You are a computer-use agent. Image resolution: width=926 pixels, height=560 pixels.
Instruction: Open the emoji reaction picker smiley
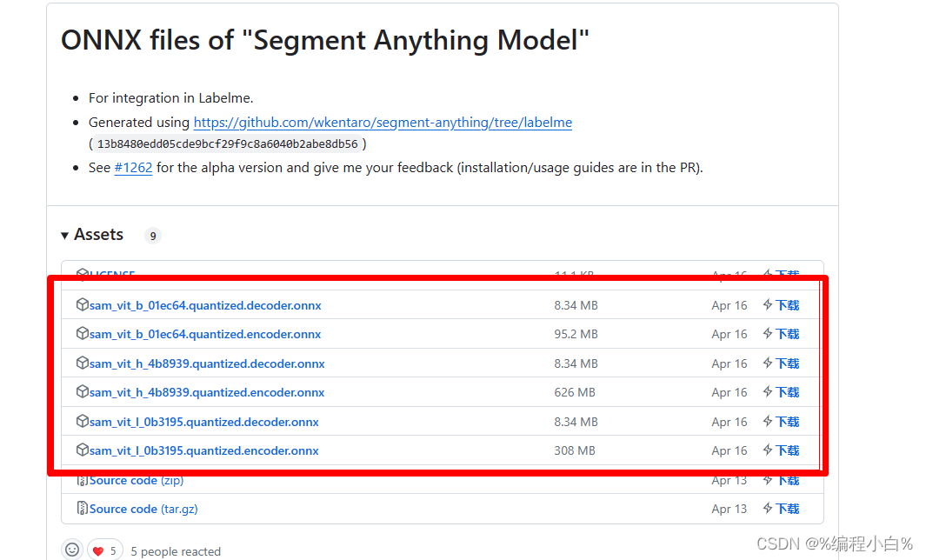[x=72, y=550]
